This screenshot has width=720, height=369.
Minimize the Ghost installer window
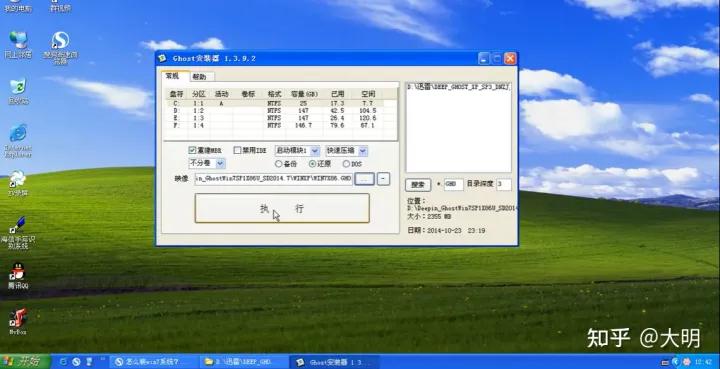(x=484, y=58)
